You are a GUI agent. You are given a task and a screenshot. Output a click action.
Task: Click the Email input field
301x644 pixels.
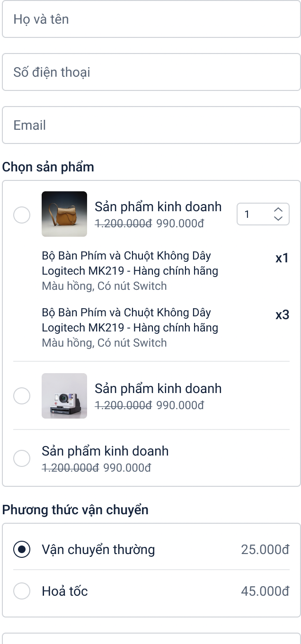pyautogui.click(x=151, y=125)
